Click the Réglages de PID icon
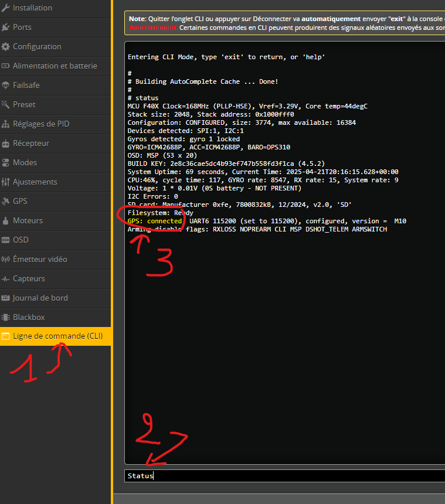Viewport: 445px width, 504px height. [x=6, y=124]
